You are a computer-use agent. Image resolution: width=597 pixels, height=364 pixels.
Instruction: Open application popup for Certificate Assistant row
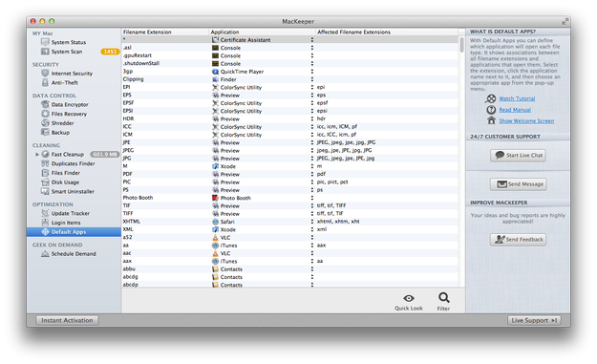pos(311,39)
